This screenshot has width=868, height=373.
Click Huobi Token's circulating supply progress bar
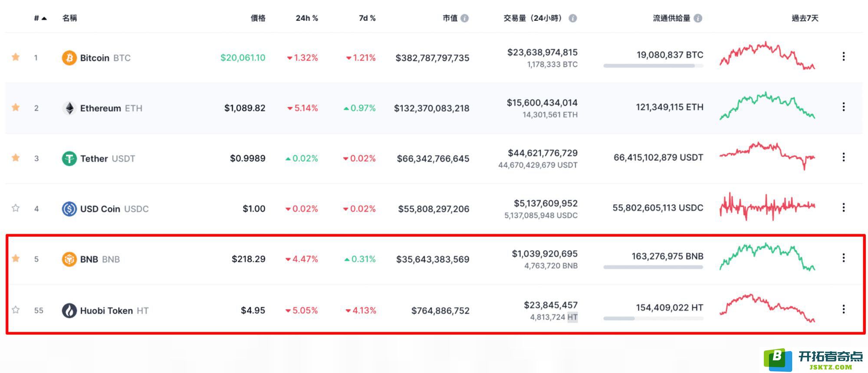click(x=653, y=318)
